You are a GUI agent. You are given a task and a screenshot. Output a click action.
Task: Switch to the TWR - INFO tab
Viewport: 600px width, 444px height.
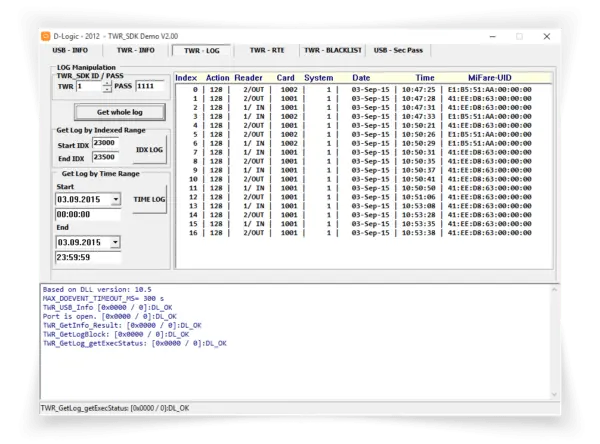pos(135,51)
